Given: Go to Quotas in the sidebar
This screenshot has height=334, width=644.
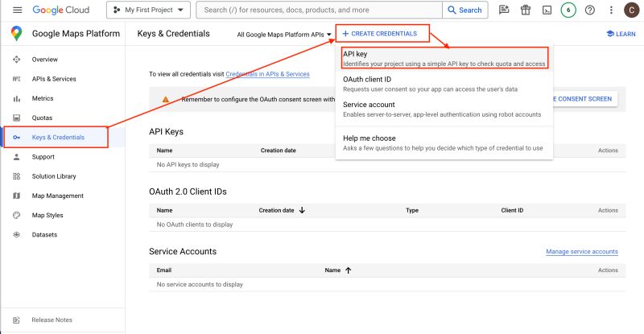Looking at the screenshot, I should coord(43,118).
